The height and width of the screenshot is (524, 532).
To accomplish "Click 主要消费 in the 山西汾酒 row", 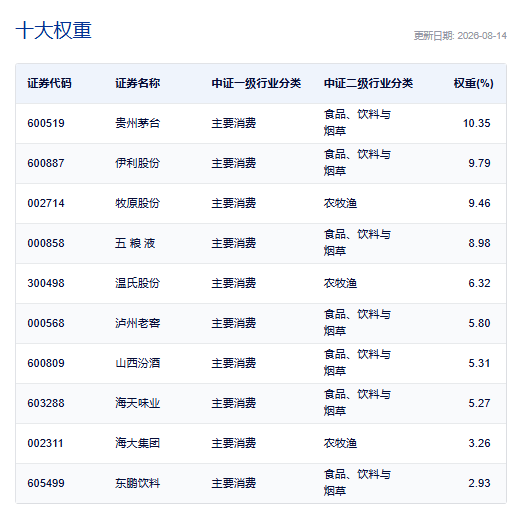I will click(x=234, y=363).
